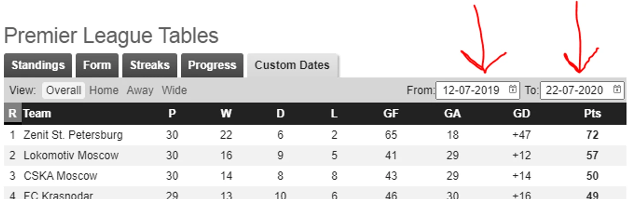
Task: Click the R rank column header
Action: pos(12,114)
